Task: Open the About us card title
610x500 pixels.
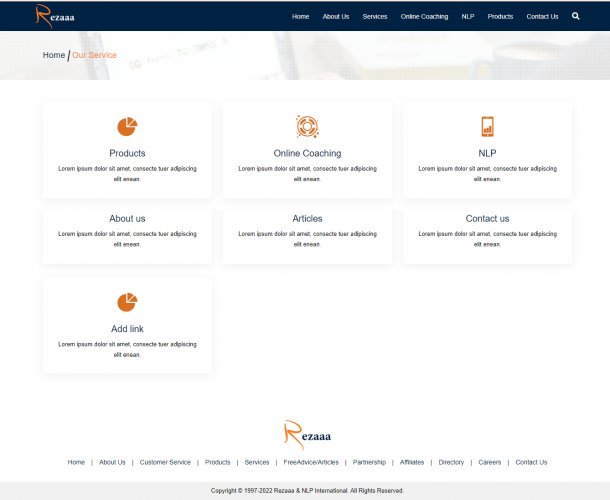Action: [x=127, y=219]
